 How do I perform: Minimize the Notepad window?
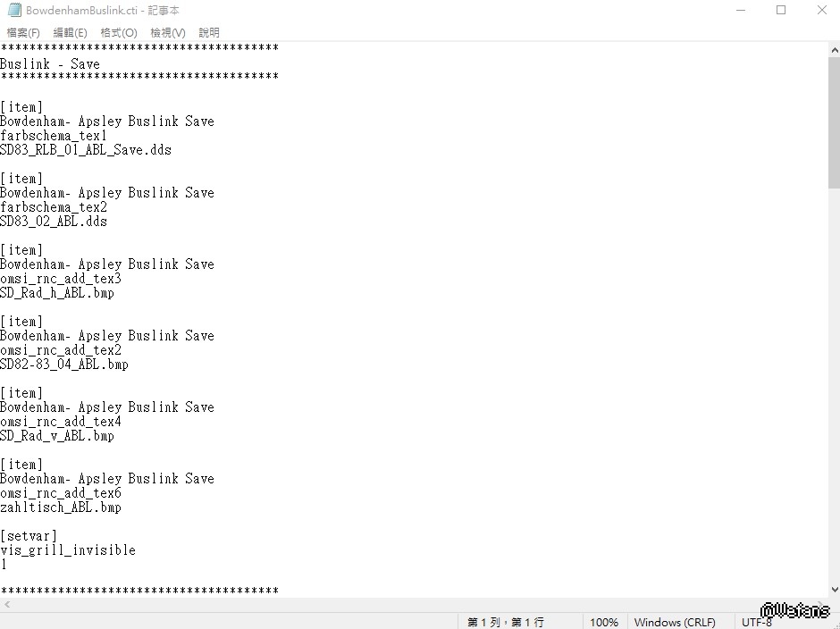tap(741, 10)
